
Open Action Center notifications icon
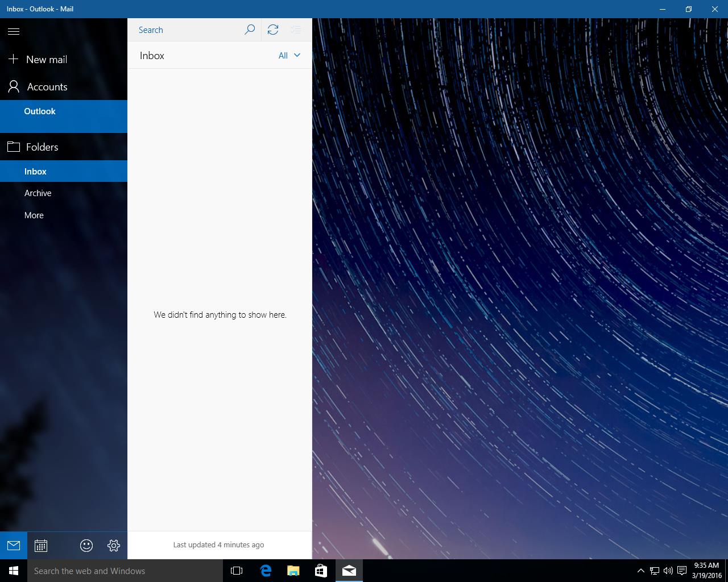682,571
